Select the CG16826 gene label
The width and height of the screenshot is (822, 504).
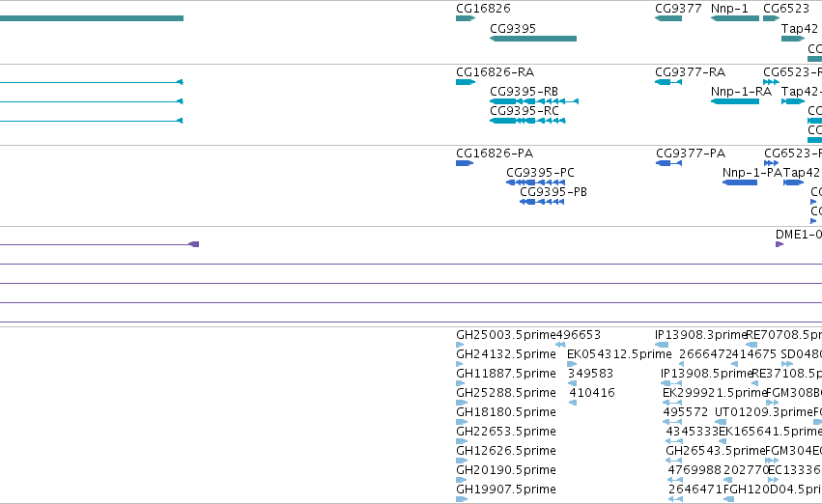[x=483, y=9]
